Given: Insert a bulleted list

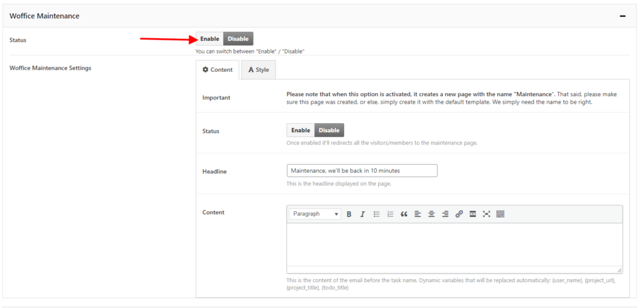Looking at the screenshot, I should tap(377, 214).
